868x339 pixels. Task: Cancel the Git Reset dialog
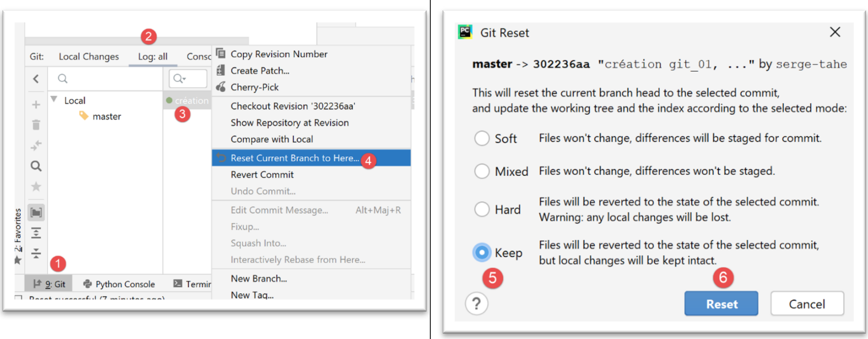pyautogui.click(x=806, y=304)
